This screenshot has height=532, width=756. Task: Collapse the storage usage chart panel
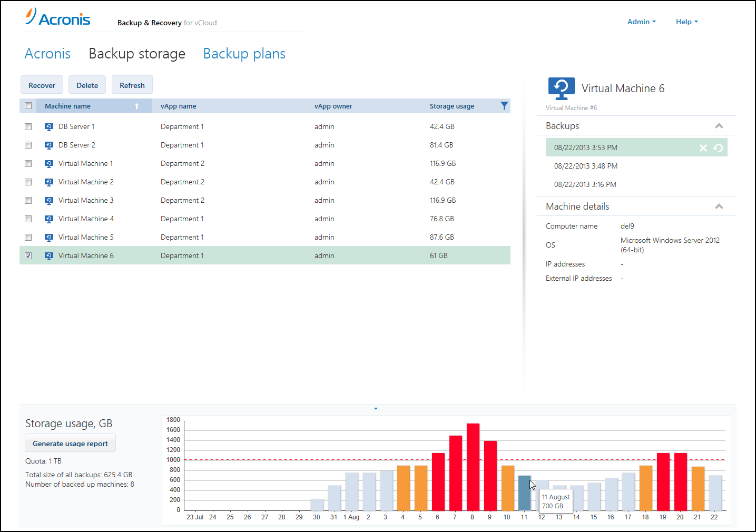(x=376, y=409)
